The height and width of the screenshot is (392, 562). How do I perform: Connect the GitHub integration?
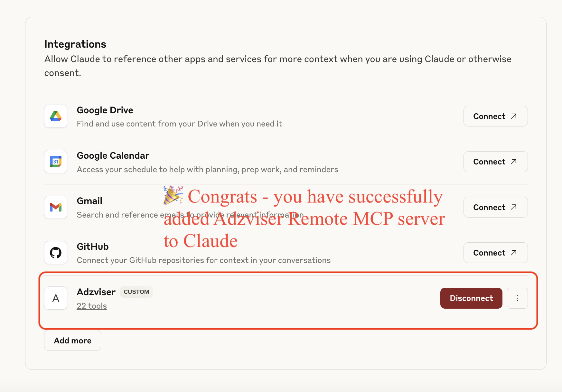pyautogui.click(x=495, y=253)
